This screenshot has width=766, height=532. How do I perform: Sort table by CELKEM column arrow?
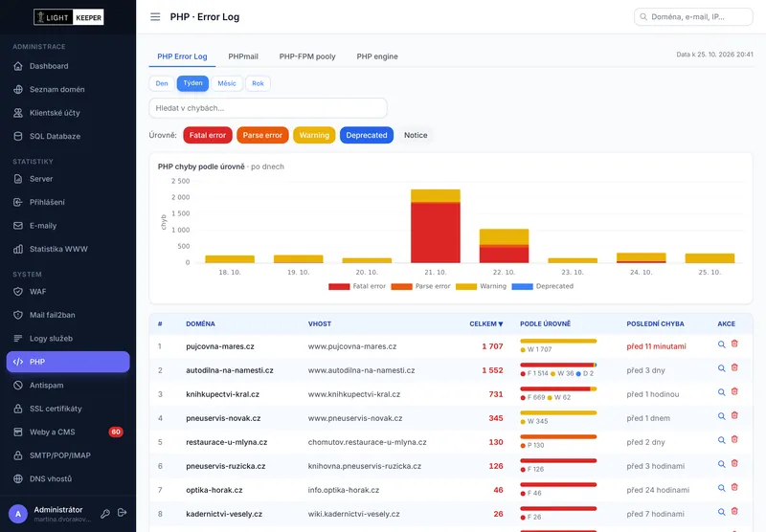coord(500,324)
